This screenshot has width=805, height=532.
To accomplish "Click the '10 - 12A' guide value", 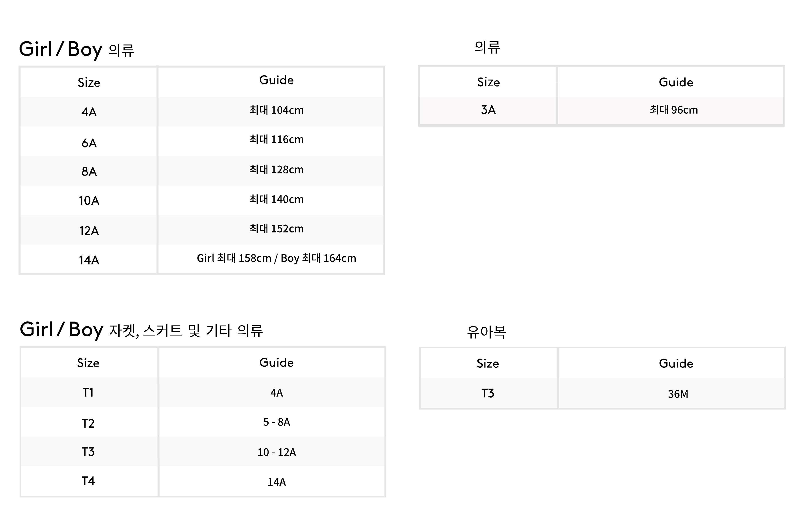I will [x=276, y=452].
